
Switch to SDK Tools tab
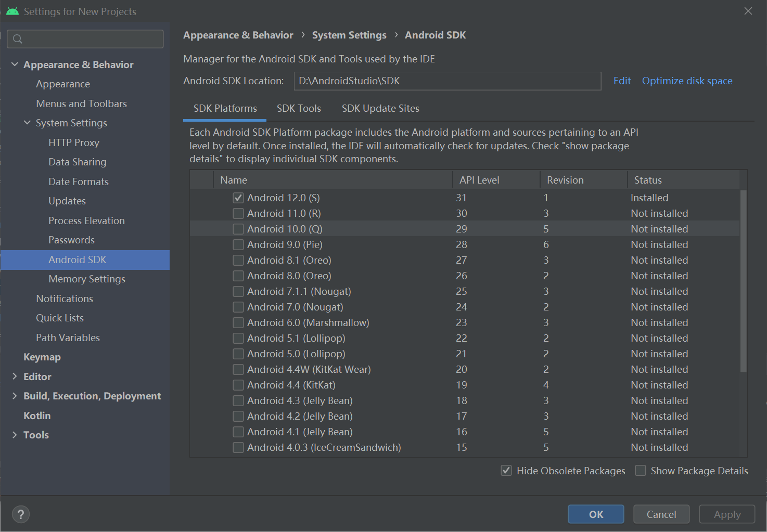(x=299, y=108)
